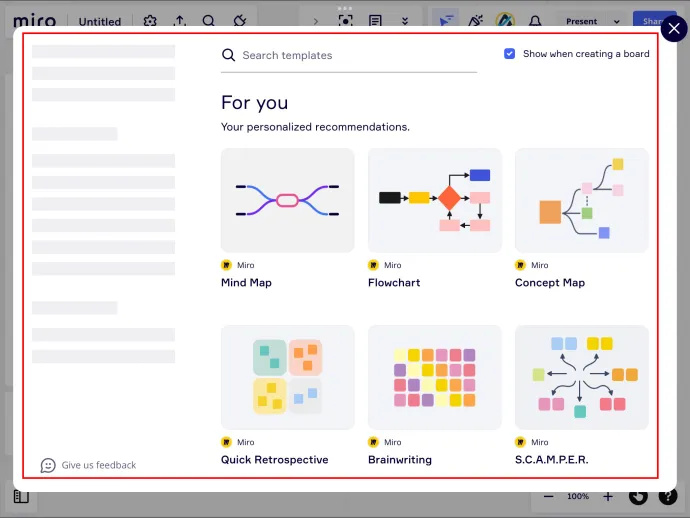Click the Untitled board name
This screenshot has height=518, width=690.
pyautogui.click(x=99, y=22)
